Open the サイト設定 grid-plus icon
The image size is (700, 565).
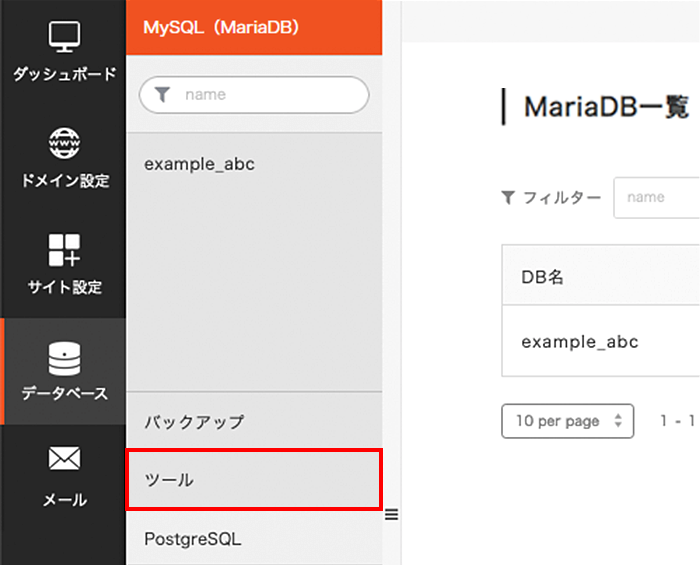[x=64, y=250]
